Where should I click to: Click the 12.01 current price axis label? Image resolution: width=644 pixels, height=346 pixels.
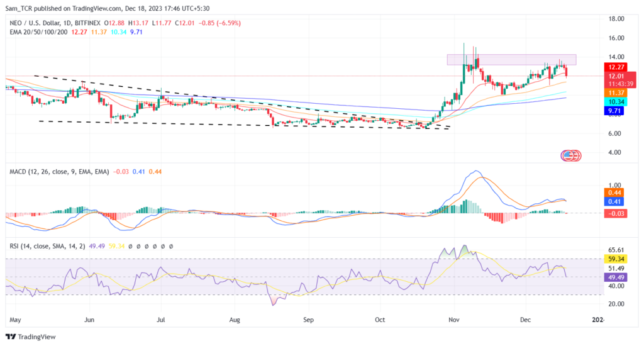tap(616, 76)
